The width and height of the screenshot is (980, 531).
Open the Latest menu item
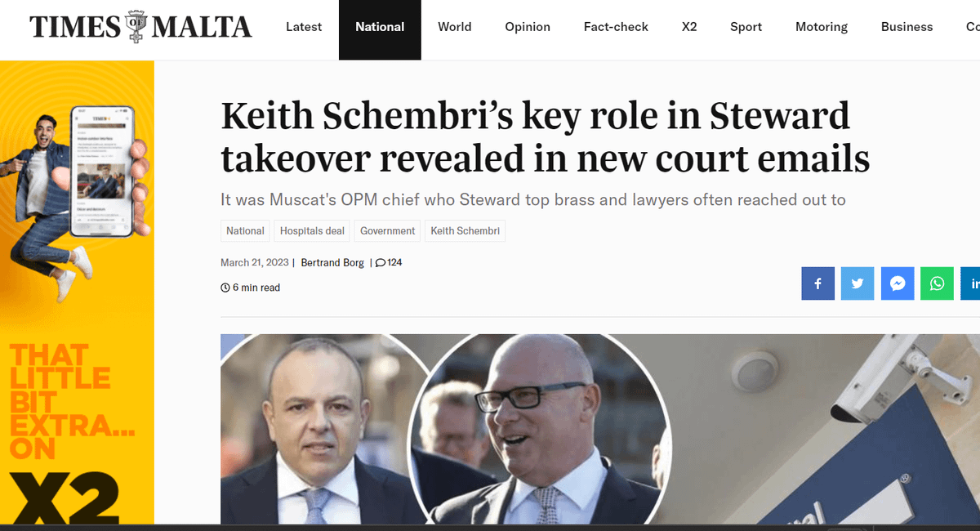click(x=304, y=27)
